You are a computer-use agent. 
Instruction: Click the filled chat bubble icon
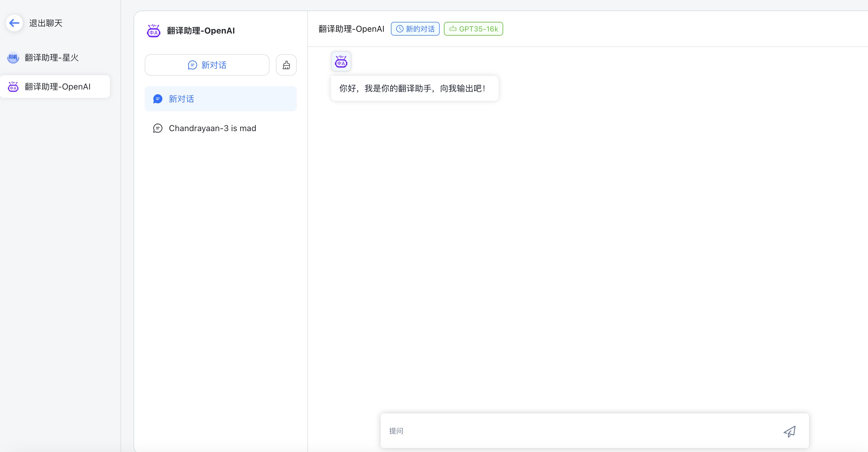coord(158,99)
